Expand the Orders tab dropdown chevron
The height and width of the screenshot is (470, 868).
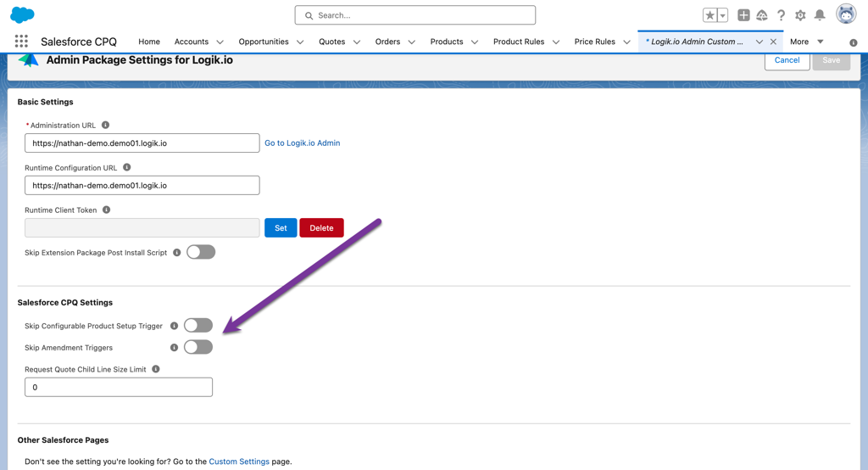411,42
